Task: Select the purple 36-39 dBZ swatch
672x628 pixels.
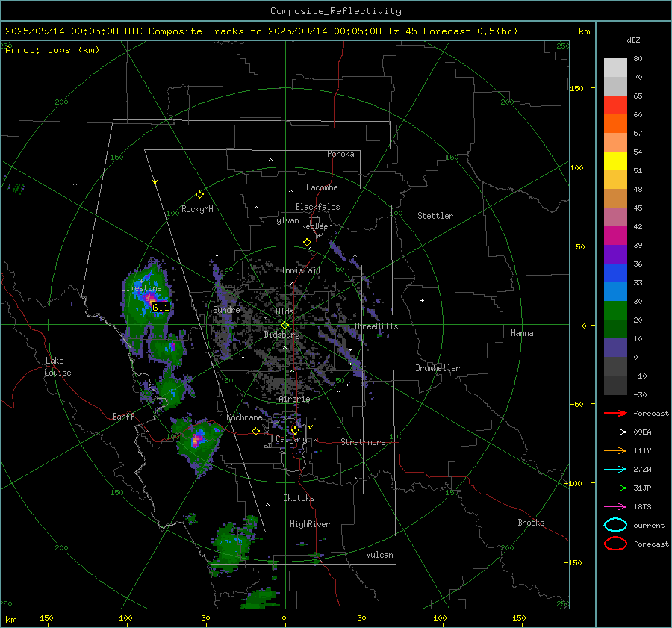Action: (615, 255)
